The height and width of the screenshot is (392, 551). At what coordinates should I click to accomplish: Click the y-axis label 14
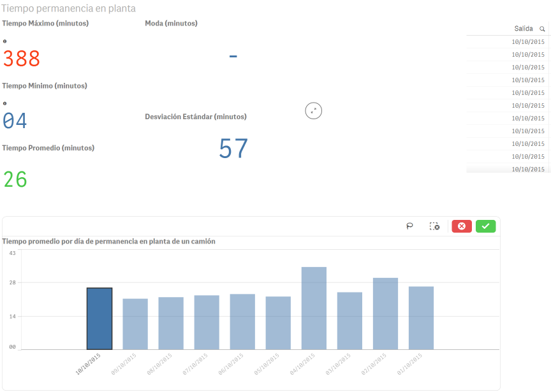click(12, 317)
